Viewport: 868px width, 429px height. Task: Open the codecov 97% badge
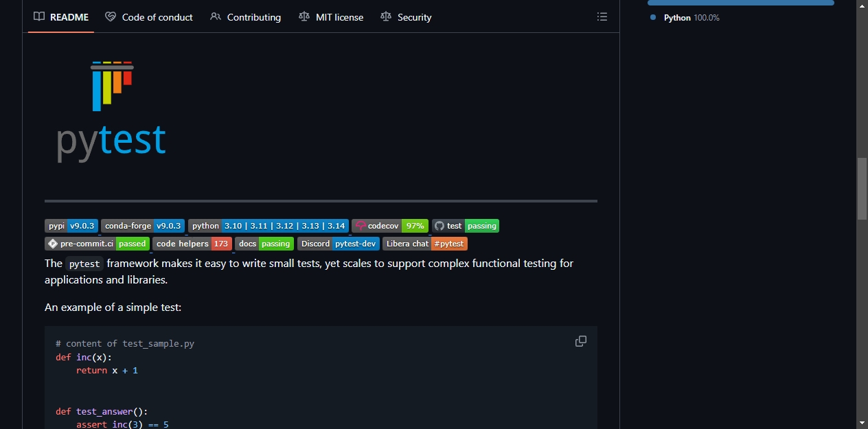(390, 226)
